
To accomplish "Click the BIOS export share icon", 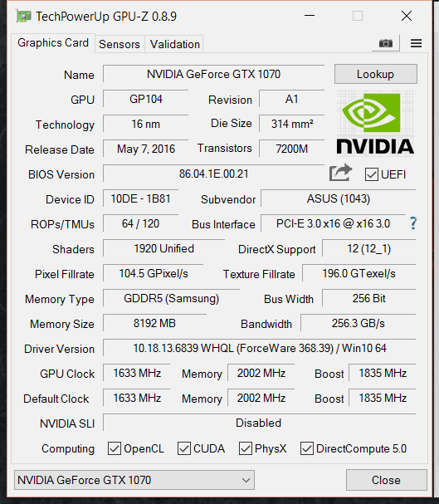I will 340,173.
